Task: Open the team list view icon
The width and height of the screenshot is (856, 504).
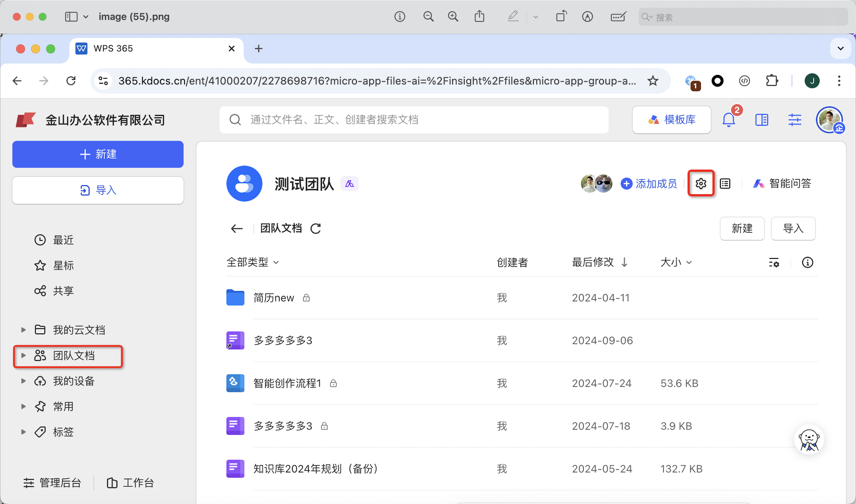Action: point(725,184)
